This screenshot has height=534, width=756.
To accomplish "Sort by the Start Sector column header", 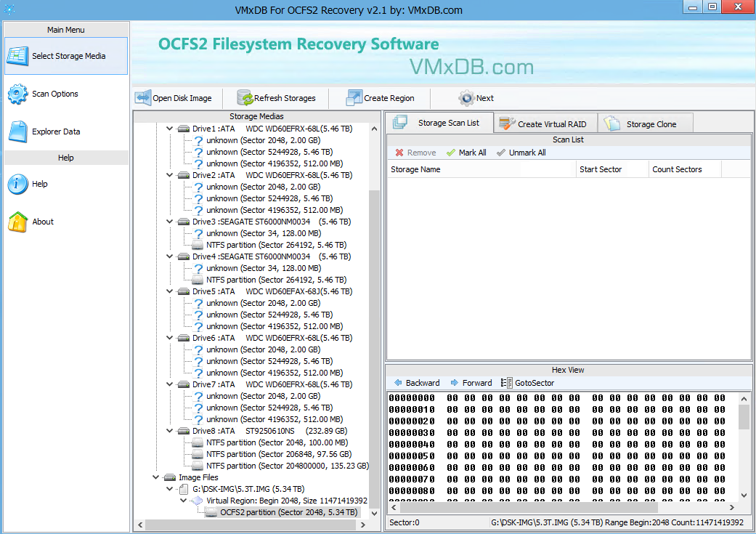I will click(x=612, y=169).
